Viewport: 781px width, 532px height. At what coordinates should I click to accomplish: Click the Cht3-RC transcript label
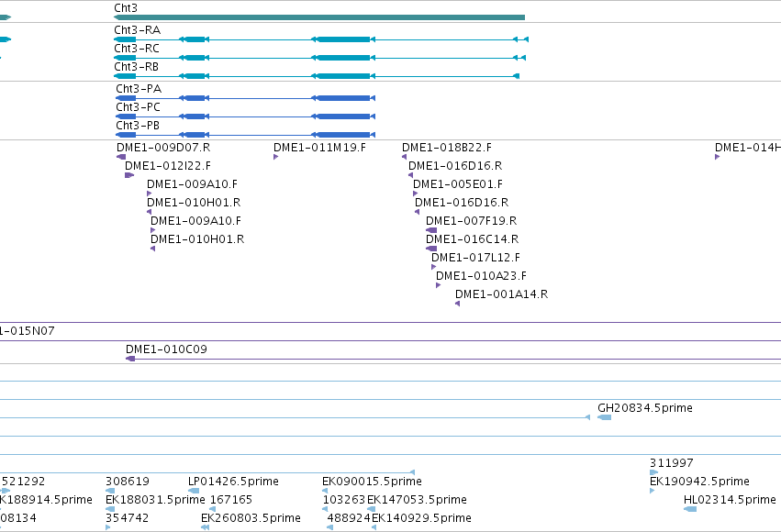[x=137, y=49]
